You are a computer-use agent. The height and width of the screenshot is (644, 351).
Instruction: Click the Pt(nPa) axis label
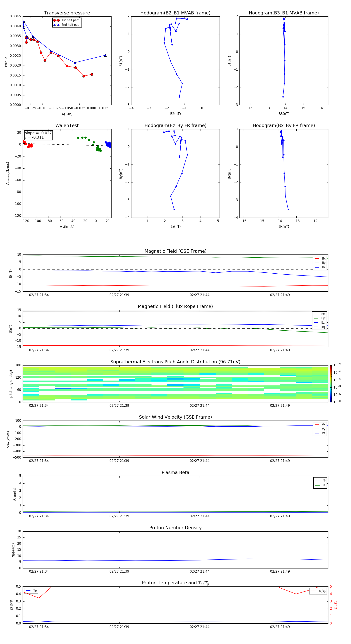click(6, 61)
